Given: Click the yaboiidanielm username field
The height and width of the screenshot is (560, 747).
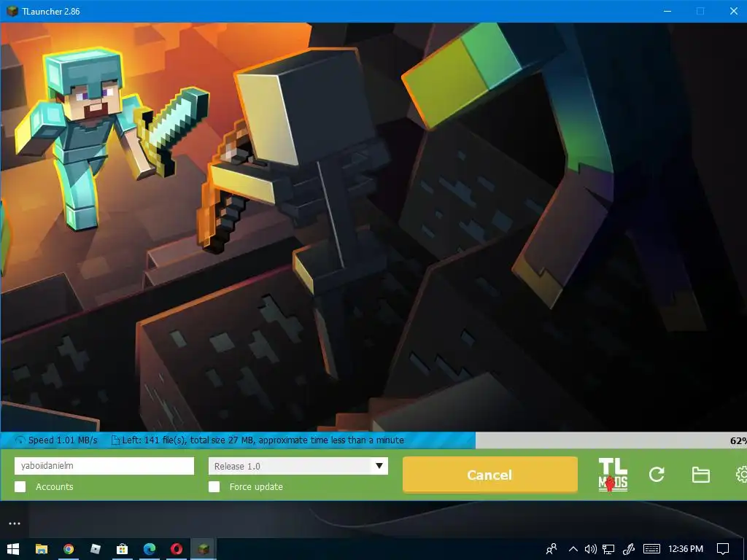Looking at the screenshot, I should click(104, 466).
